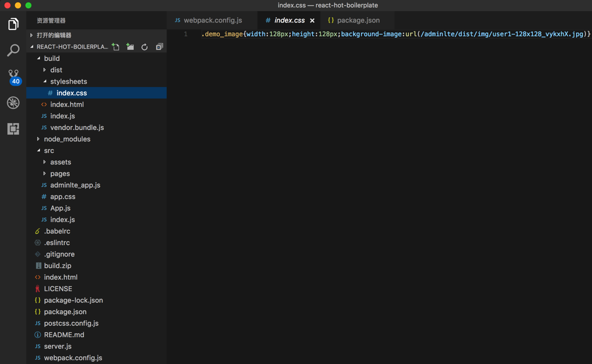Expand the 打开的编辑器 section
Screen dimensions: 592x364
tap(96, 35)
